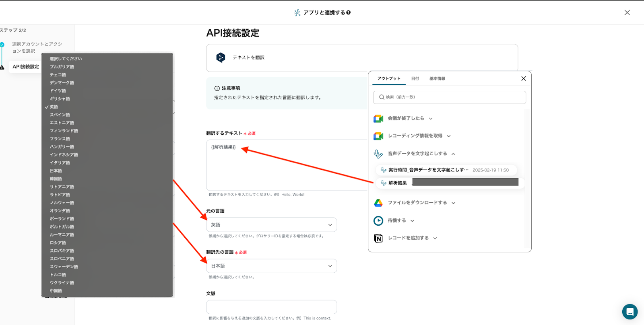
Task: Choose the 解析結果 output item
Action: pyautogui.click(x=450, y=183)
